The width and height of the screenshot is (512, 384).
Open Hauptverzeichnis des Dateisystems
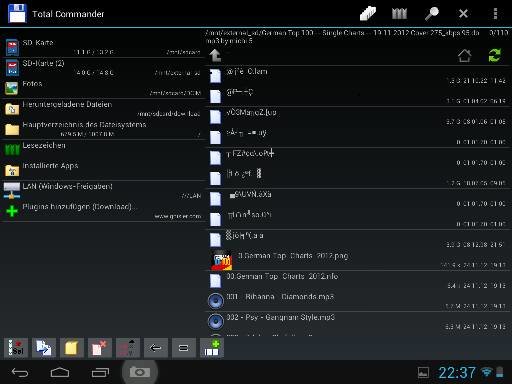click(x=103, y=129)
